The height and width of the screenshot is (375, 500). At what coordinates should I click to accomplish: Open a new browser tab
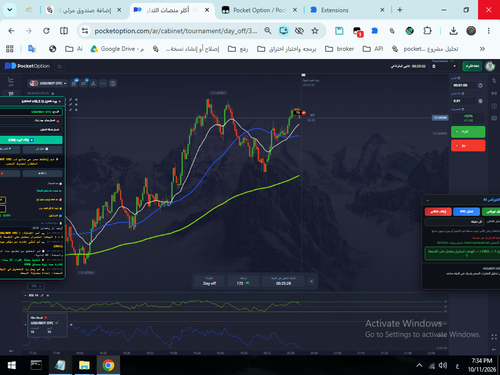[x=400, y=10]
